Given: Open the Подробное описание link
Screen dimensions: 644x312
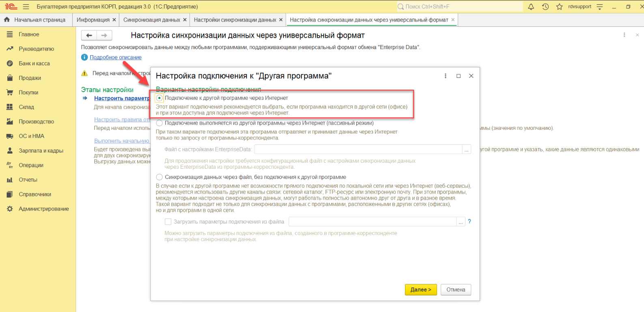Looking at the screenshot, I should pyautogui.click(x=116, y=57).
